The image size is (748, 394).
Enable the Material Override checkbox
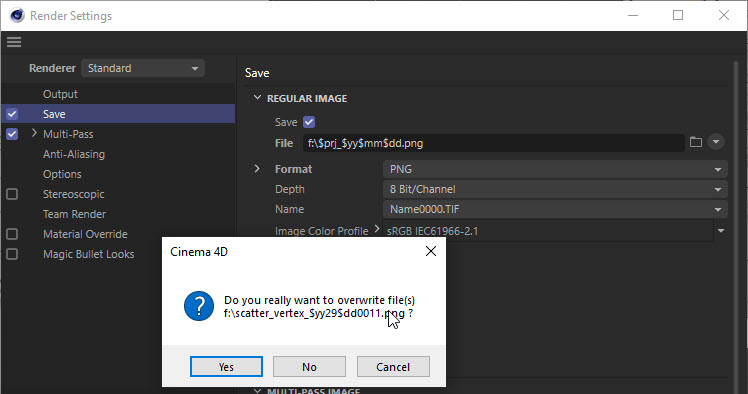(x=12, y=234)
